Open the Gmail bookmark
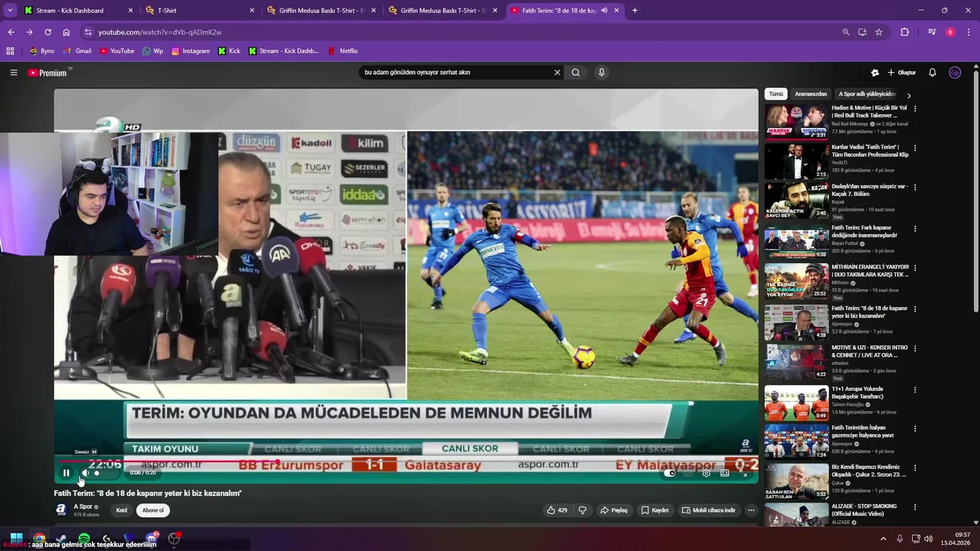This screenshot has height=551, width=980. (x=77, y=51)
